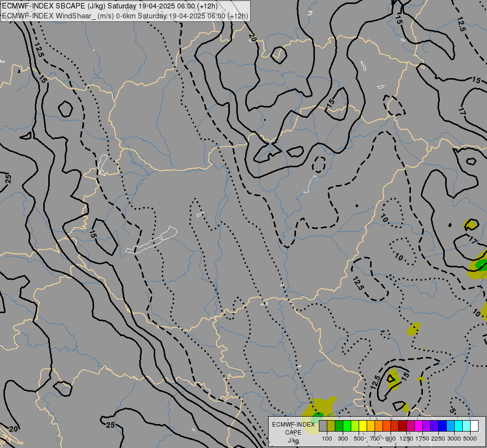This screenshot has height=448, width=487.
Task: Click the '3000' legend tick label
Action: tap(454, 439)
